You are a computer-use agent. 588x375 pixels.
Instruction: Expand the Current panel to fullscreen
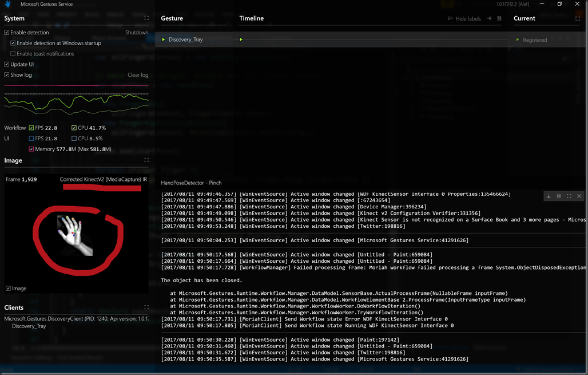pos(578,18)
